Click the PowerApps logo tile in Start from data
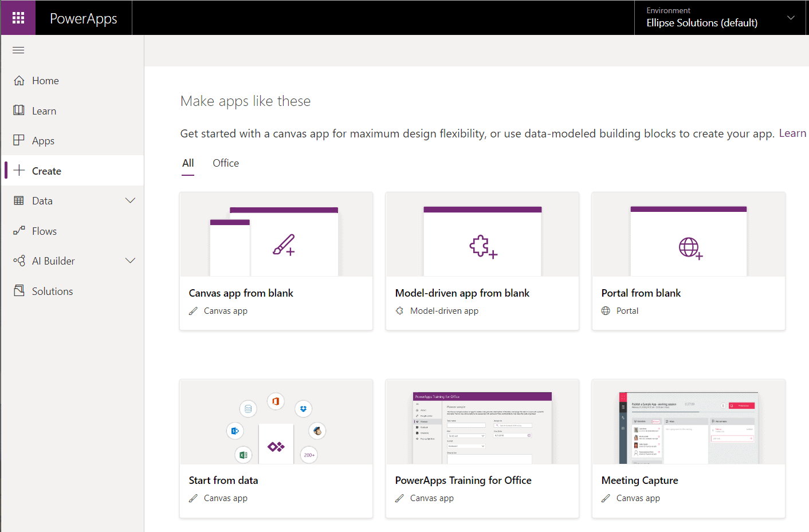 [276, 445]
